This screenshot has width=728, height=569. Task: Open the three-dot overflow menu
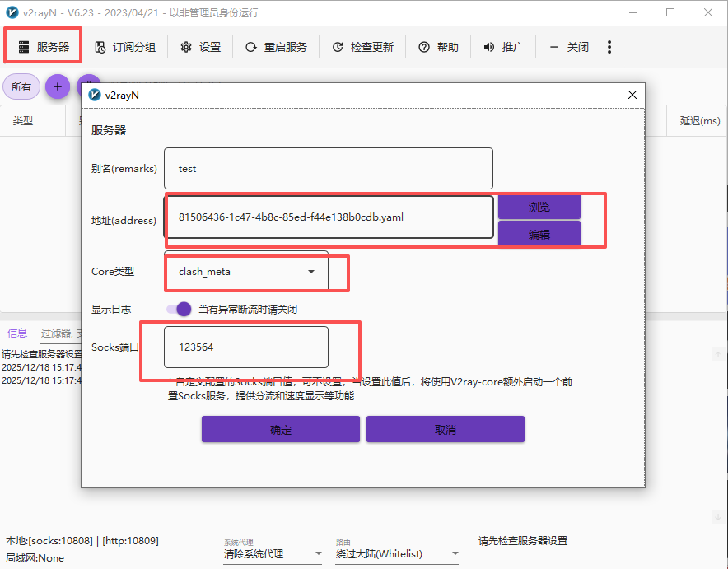coord(609,47)
